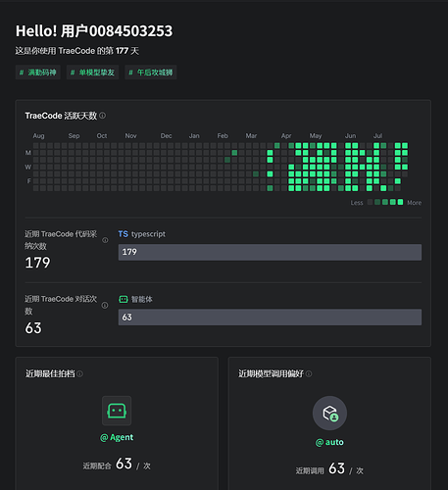Click the large 63 under 对话次数

tap(33, 328)
